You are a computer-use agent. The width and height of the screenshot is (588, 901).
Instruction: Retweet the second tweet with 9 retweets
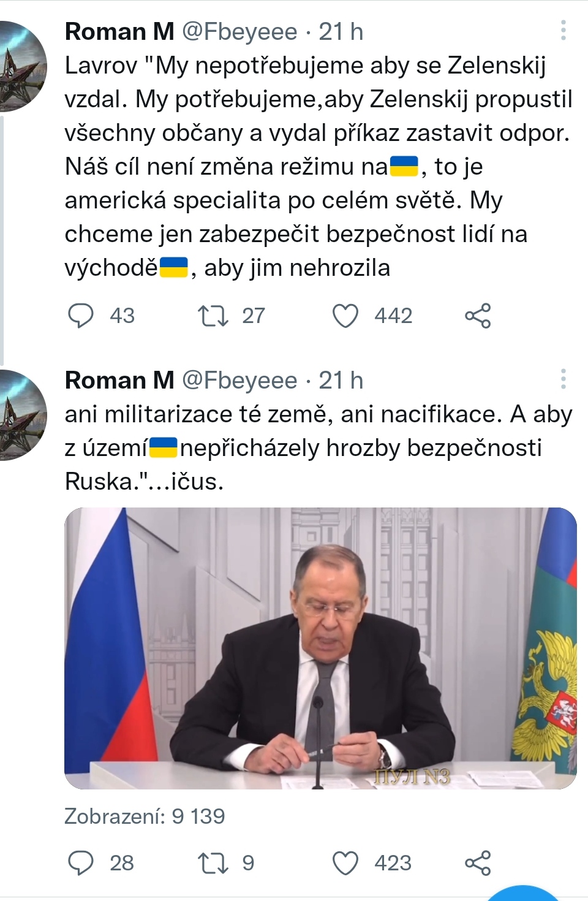point(213,863)
